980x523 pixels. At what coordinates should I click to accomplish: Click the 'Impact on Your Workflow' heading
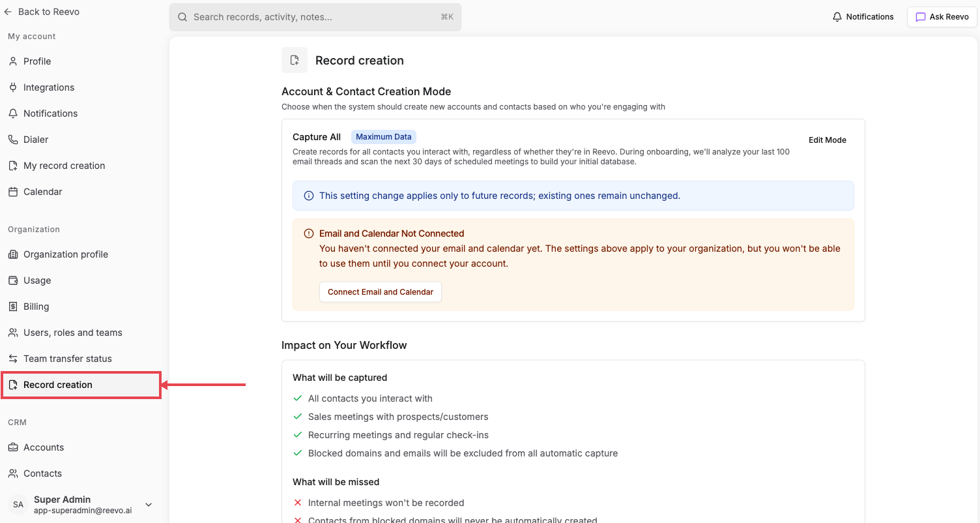344,346
